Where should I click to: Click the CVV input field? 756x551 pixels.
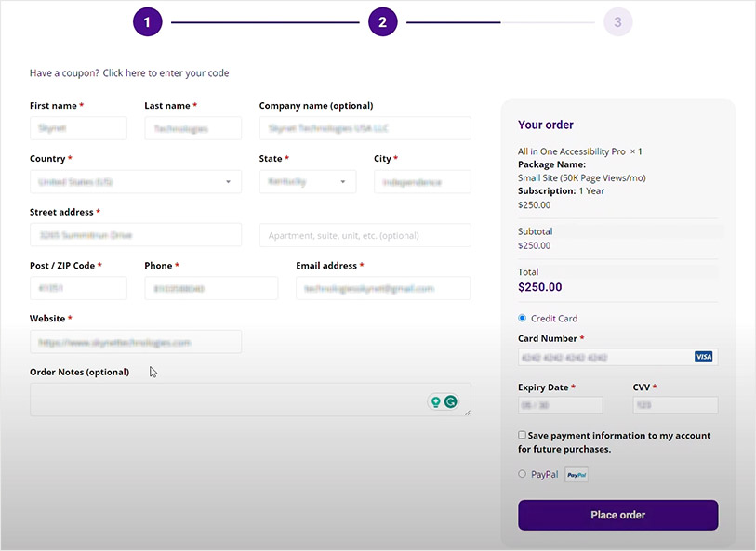[x=675, y=404]
